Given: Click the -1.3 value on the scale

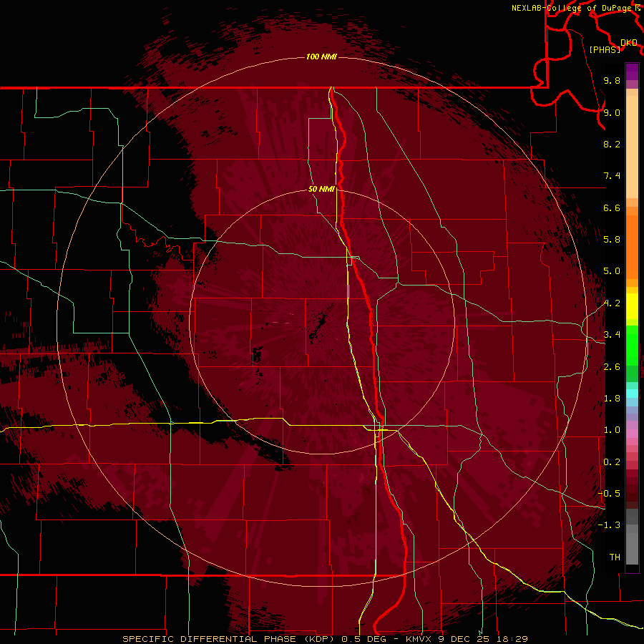Looking at the screenshot, I should [x=609, y=525].
